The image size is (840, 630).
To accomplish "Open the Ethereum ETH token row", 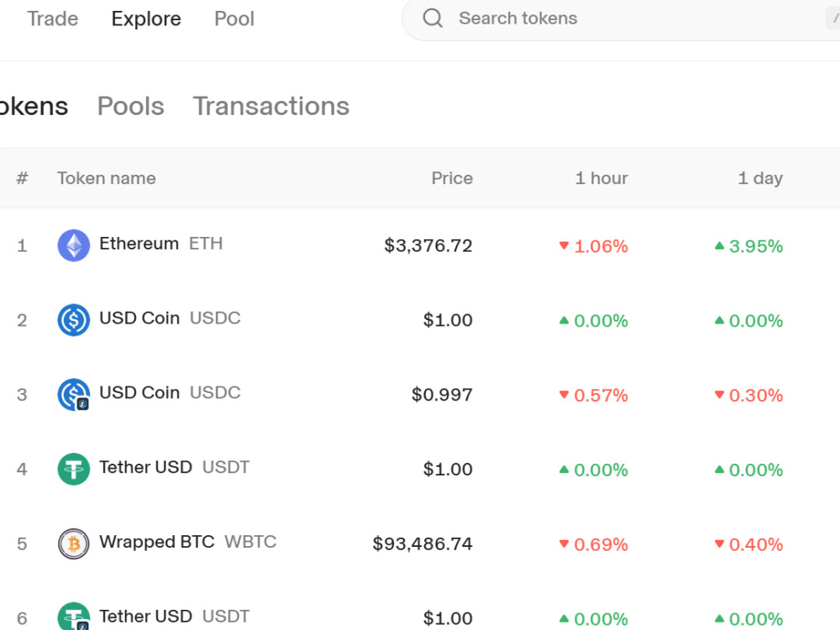I will pos(420,245).
